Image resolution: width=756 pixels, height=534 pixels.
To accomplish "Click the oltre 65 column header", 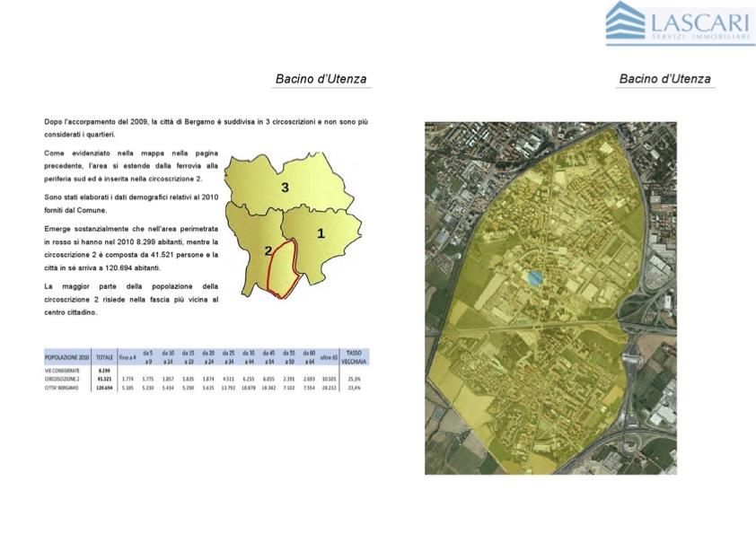I will (328, 357).
